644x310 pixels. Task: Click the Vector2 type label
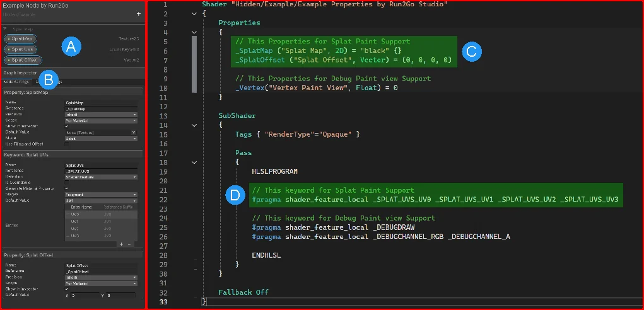coord(131,60)
